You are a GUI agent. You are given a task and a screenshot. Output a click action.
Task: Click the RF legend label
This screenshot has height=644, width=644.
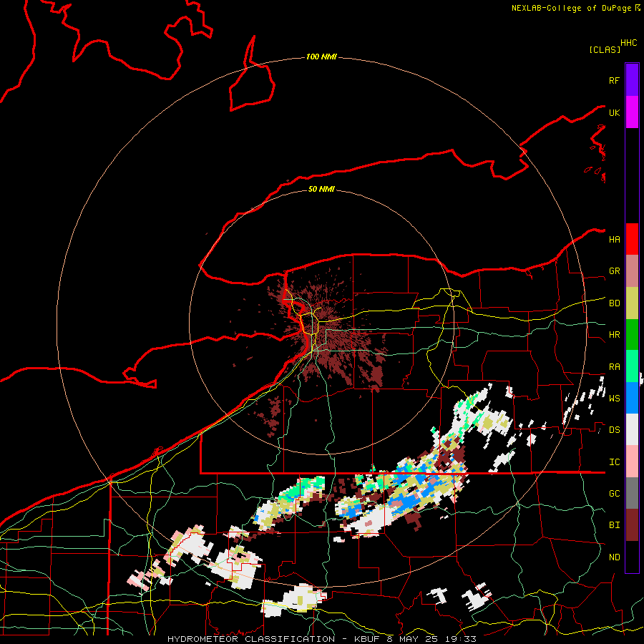tap(614, 80)
